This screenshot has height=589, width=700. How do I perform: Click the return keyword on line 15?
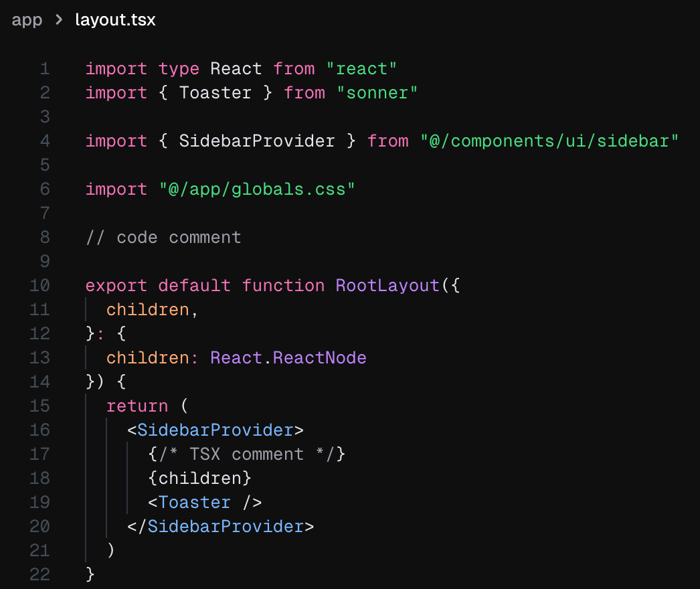tap(137, 406)
